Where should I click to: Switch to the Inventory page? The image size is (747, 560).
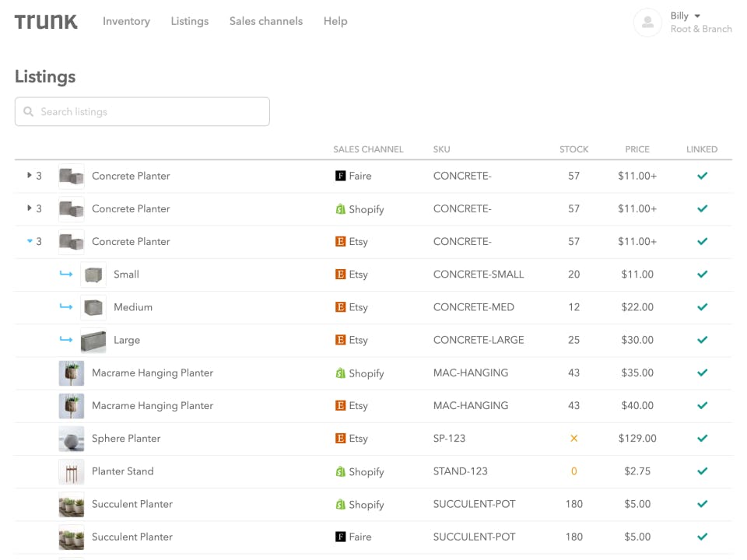click(126, 21)
